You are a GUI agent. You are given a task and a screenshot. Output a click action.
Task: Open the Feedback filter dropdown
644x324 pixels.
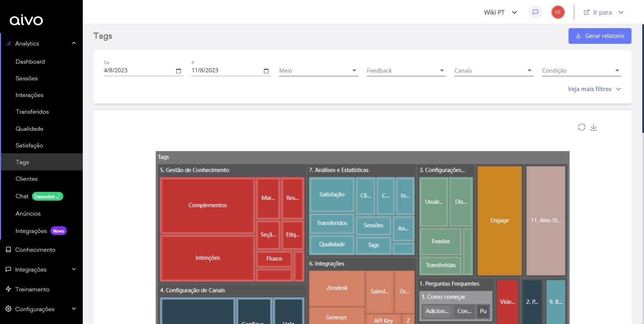(406, 71)
